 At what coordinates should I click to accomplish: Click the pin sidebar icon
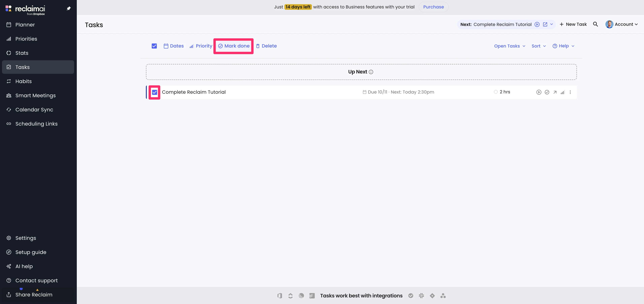69,8
